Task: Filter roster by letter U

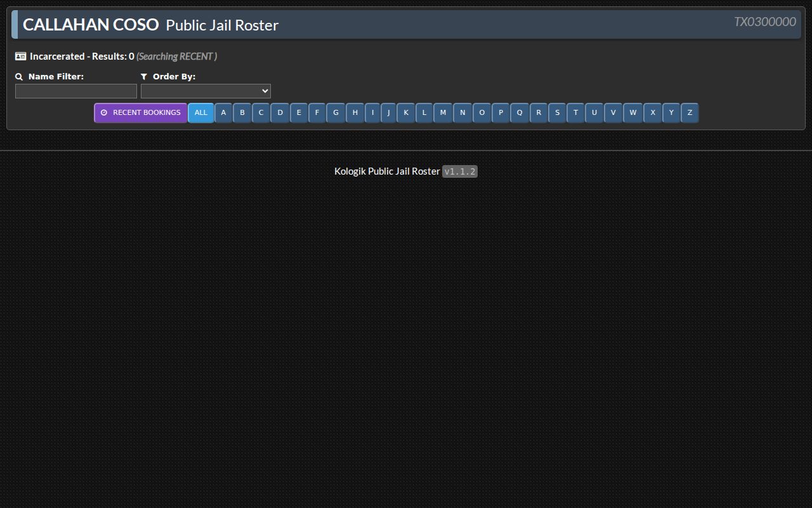Action: [594, 113]
